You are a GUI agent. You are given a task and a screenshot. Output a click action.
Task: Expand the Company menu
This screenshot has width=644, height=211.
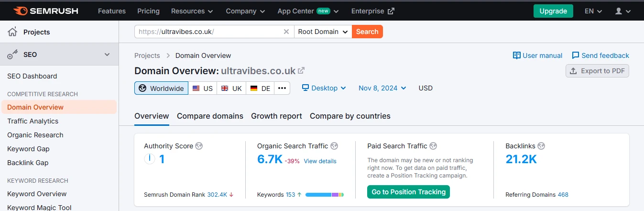point(245,11)
